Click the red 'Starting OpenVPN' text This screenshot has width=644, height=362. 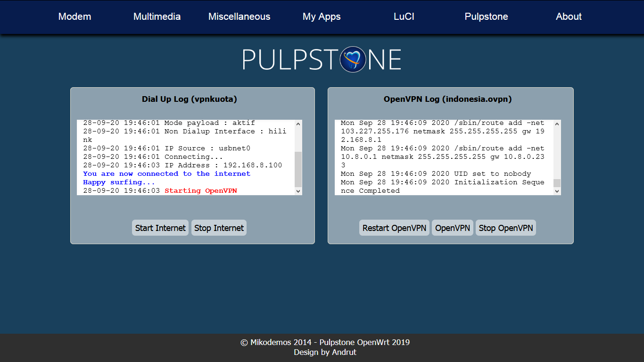pos(201,191)
